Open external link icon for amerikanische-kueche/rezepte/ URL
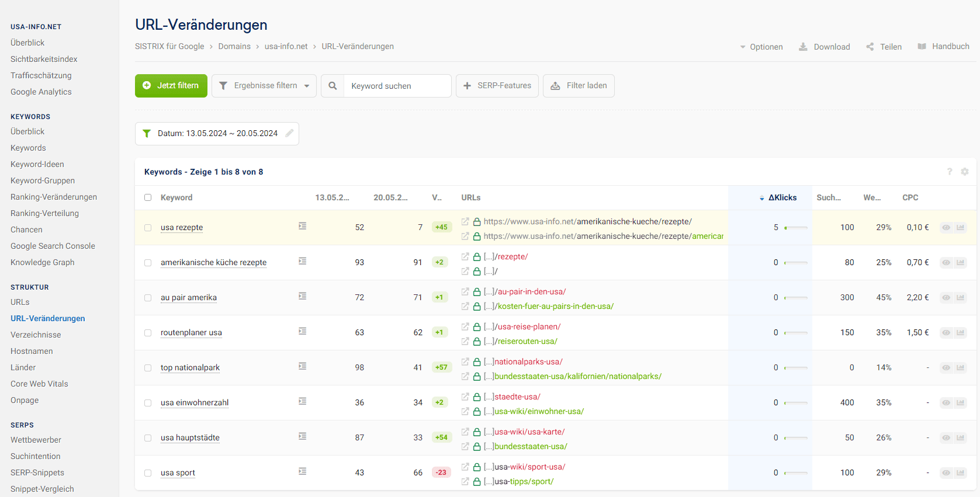The height and width of the screenshot is (497, 980). pos(465,221)
